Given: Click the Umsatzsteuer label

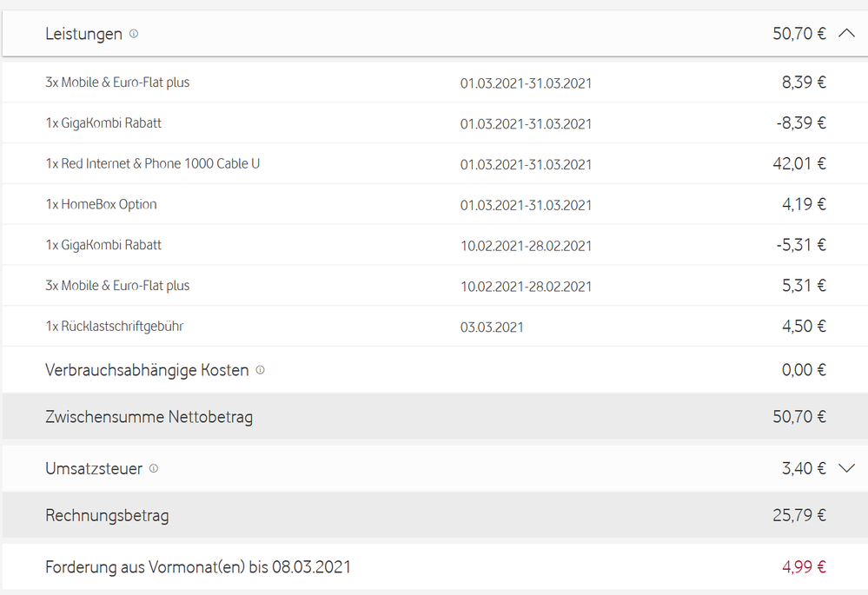Looking at the screenshot, I should pyautogui.click(x=94, y=468).
